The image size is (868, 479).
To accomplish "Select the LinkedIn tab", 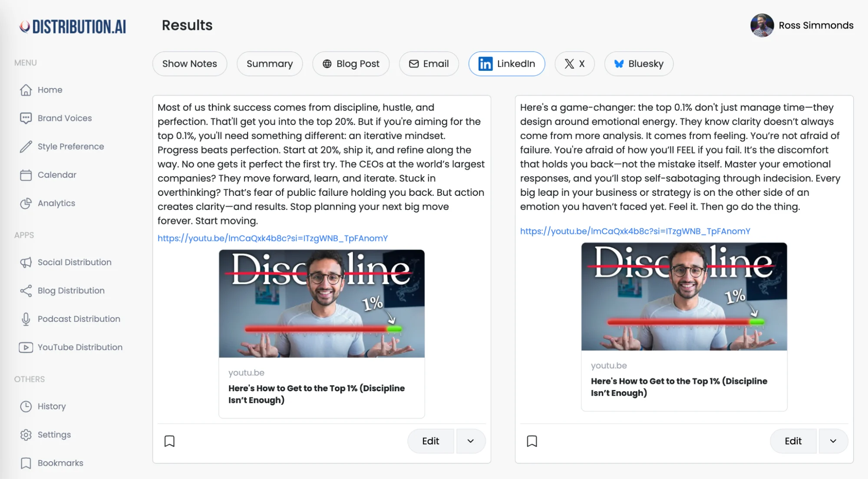I will click(507, 64).
